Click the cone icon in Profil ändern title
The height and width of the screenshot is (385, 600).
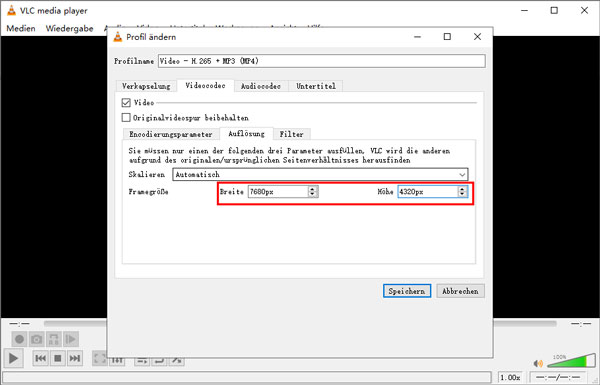tap(118, 37)
